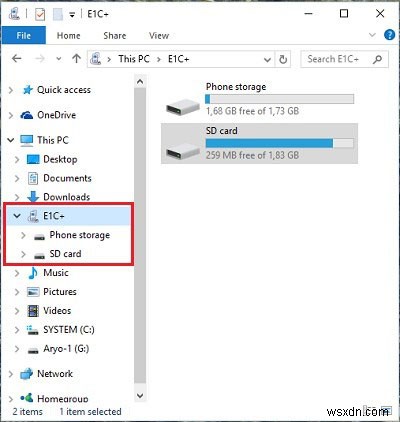Image resolution: width=400 pixels, height=422 pixels.
Task: Open the Music folder in sidebar
Action: pyautogui.click(x=56, y=273)
